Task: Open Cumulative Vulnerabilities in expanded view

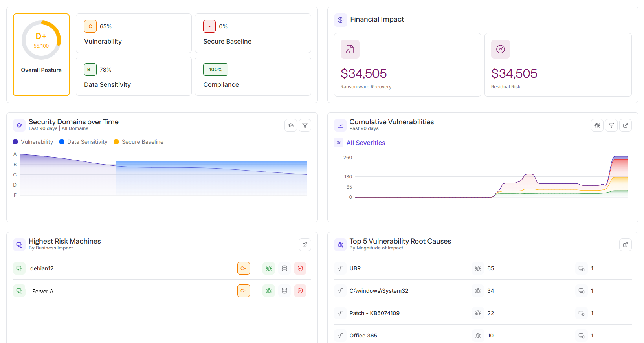Action: 626,125
